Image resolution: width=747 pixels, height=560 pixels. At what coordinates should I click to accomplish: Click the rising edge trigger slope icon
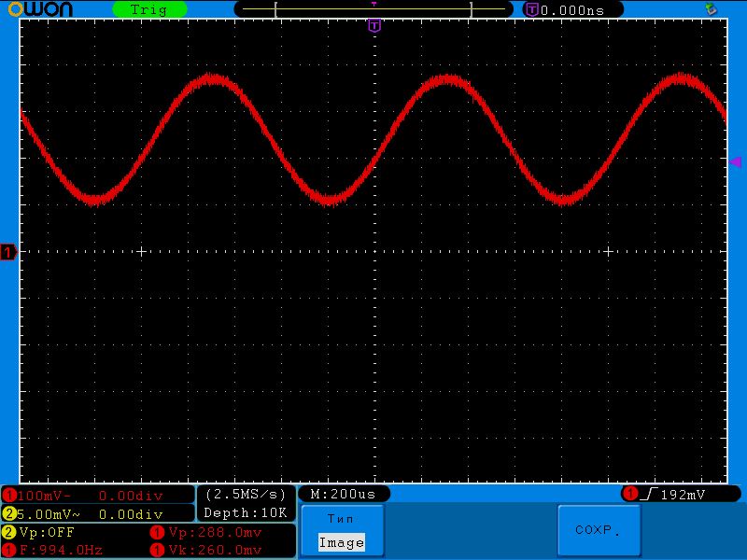point(648,495)
